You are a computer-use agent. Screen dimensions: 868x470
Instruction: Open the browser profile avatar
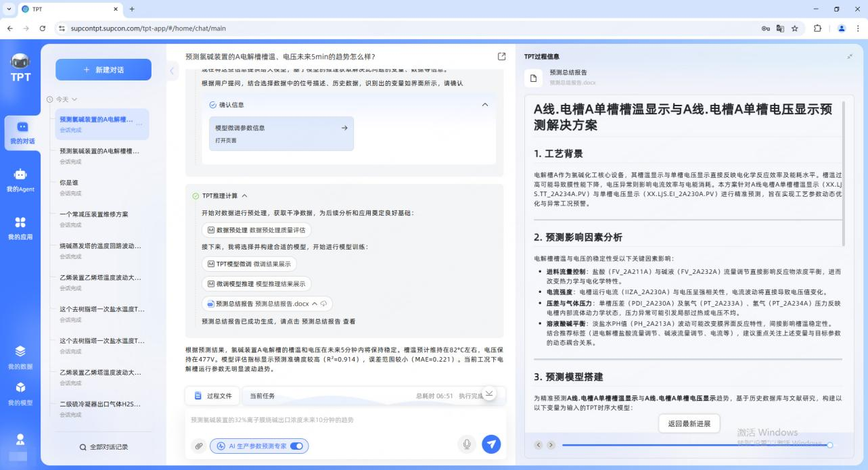(842, 28)
